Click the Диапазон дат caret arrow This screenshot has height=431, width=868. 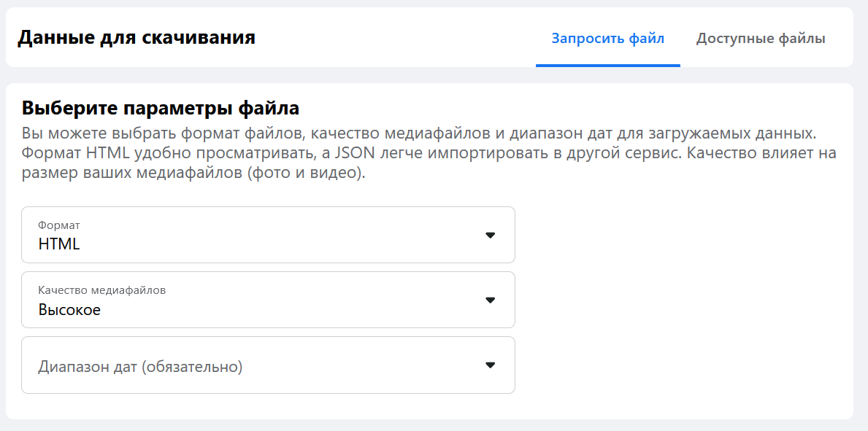[490, 365]
